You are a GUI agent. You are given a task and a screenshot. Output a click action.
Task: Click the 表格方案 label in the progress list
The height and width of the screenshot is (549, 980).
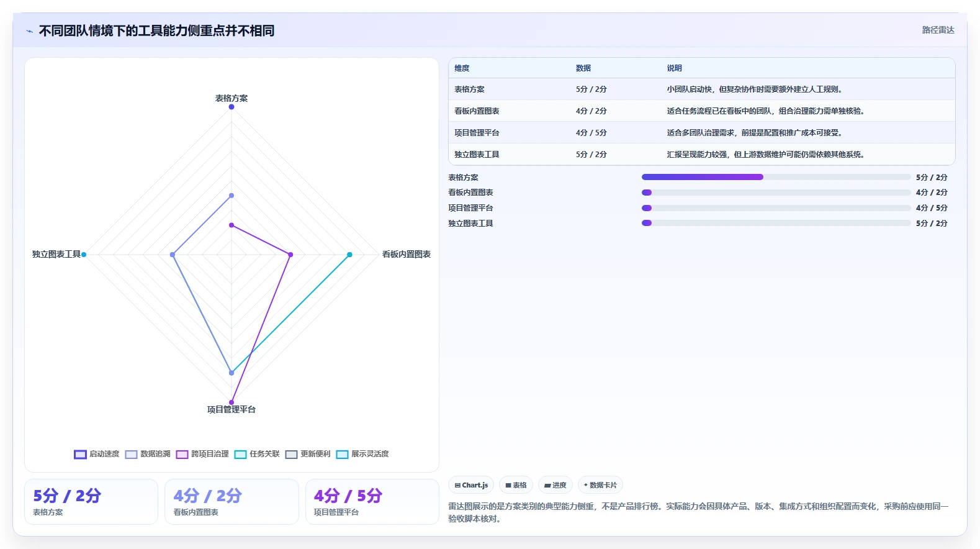(463, 178)
